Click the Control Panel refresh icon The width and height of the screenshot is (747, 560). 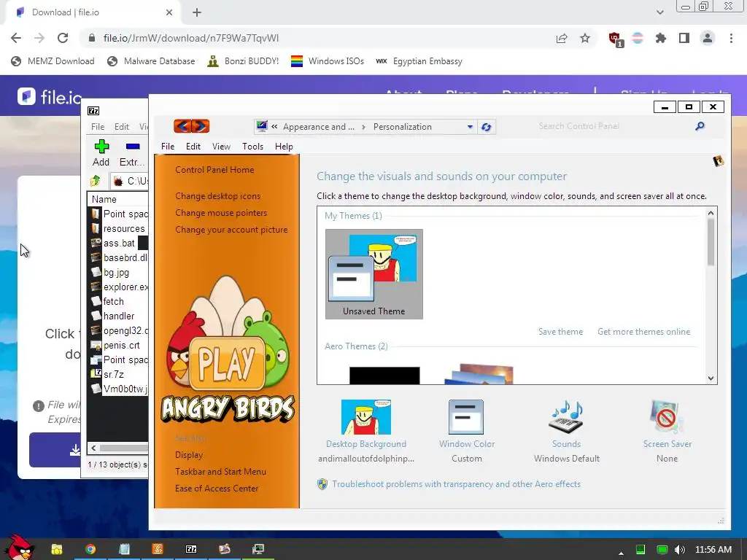pyautogui.click(x=487, y=127)
